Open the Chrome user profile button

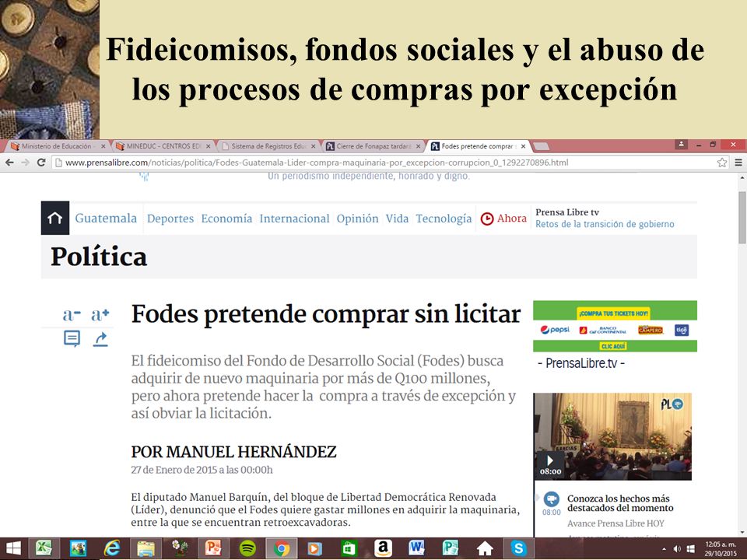tap(682, 145)
